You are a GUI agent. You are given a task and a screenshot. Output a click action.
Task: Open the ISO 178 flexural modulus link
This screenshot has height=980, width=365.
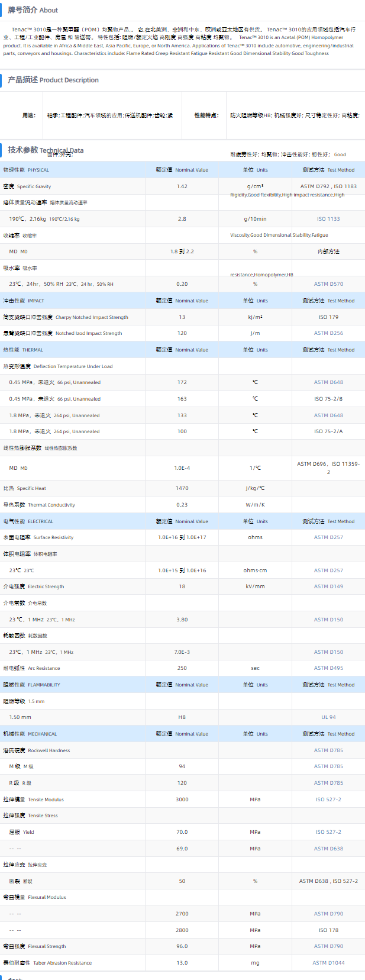click(328, 930)
